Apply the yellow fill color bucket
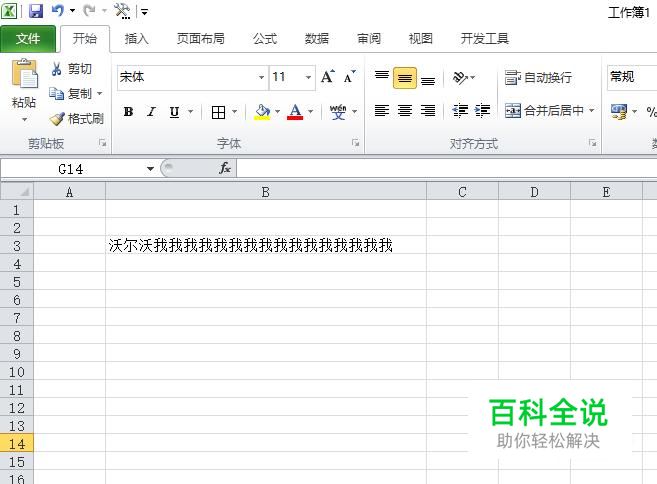The image size is (657, 484). coord(263,112)
